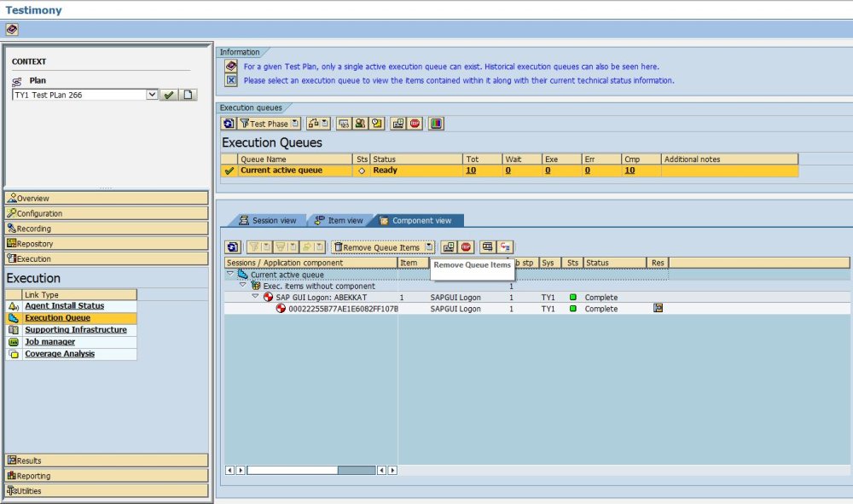Open the Coverage Analysis link

point(60,354)
